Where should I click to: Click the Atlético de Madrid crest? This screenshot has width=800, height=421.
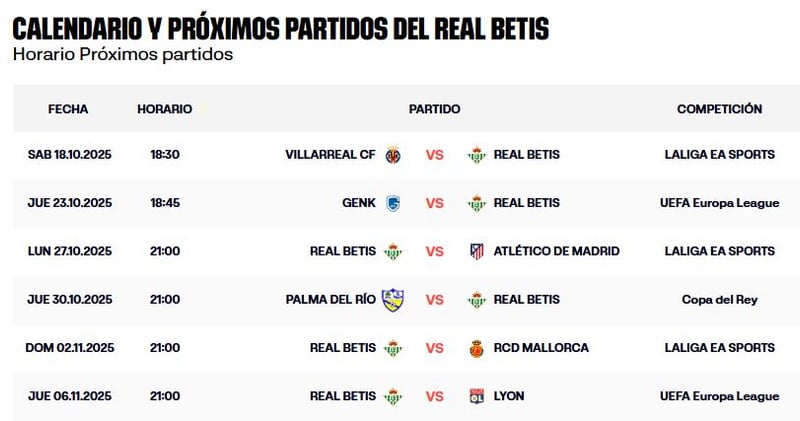(x=476, y=251)
